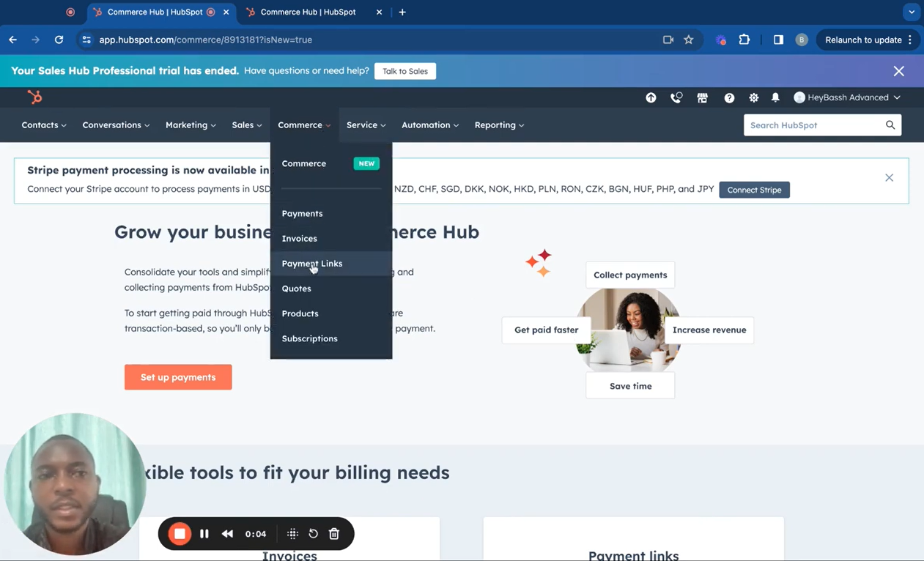
Task: Expand the Marketing menu
Action: pyautogui.click(x=191, y=125)
